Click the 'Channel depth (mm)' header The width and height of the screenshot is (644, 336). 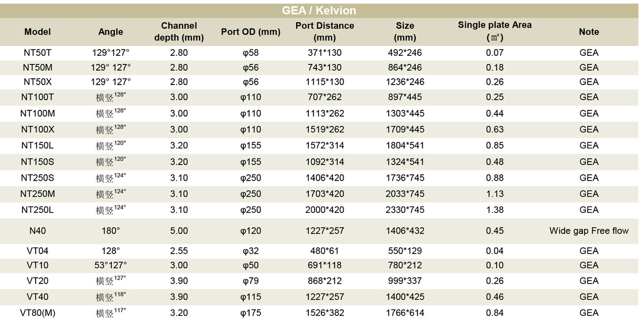click(x=179, y=32)
